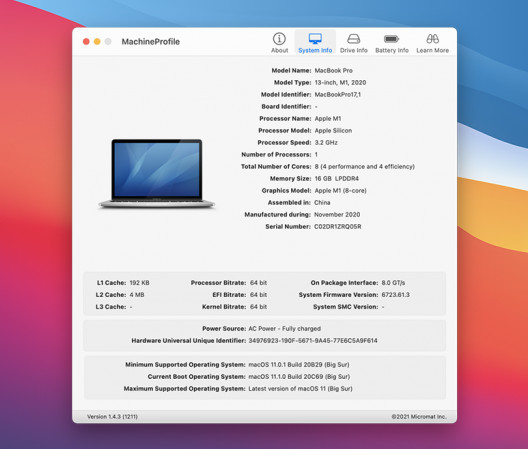Screen dimensions: 528x449
Task: Click minimum OS macOS 11.0.1 Build 20B29
Action: pos(299,364)
